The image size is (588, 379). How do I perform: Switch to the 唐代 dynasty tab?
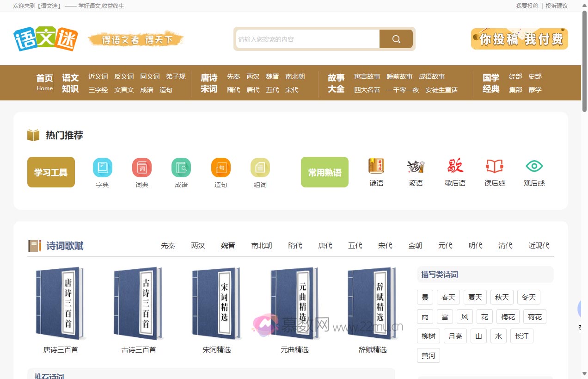click(325, 246)
